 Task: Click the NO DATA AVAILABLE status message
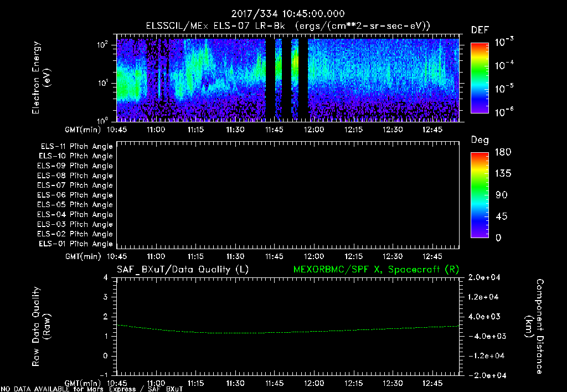[x=92, y=389]
